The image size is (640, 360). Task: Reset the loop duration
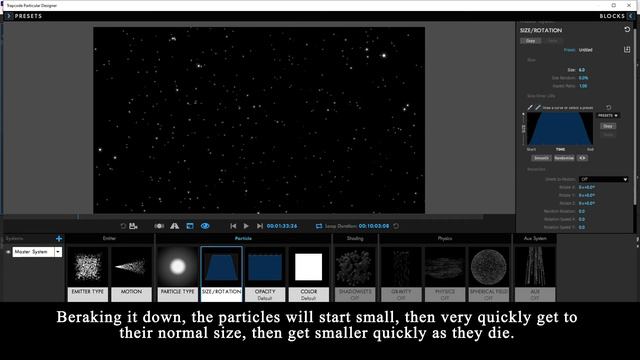pos(396,226)
